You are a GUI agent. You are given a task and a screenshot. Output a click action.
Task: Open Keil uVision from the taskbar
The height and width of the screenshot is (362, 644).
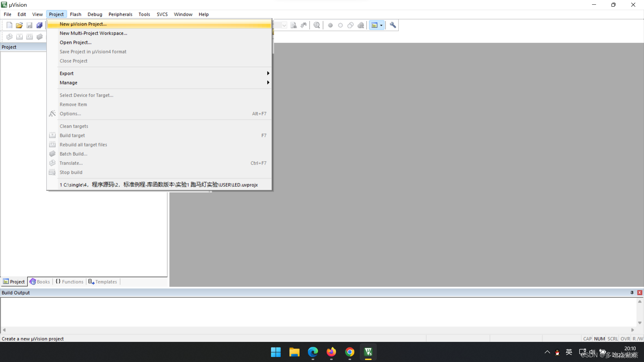368,352
